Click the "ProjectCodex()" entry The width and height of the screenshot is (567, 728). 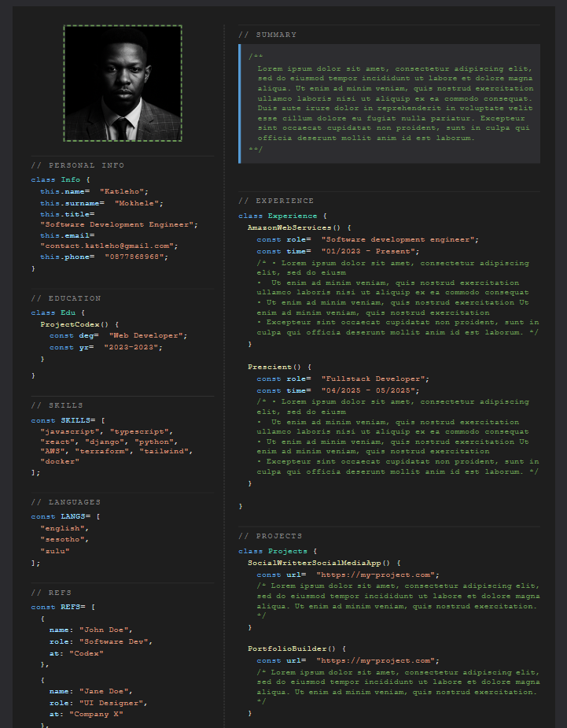(x=74, y=324)
